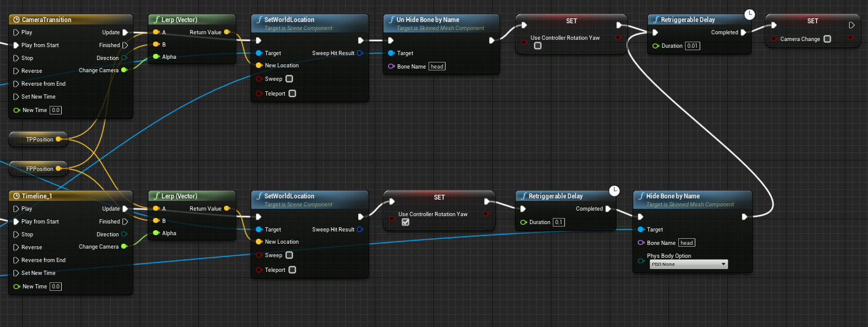Click the Stop exec pin on Timeline_1
This screenshot has height=327, width=868.
point(17,235)
